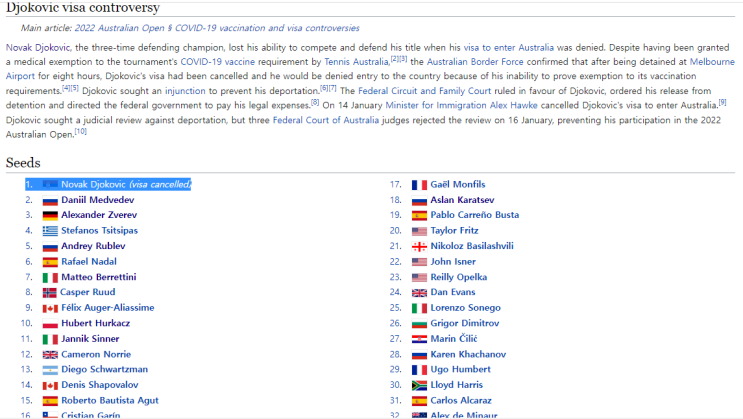Open Karen Khachanov player link
Image resolution: width=743 pixels, height=419 pixels.
click(468, 355)
